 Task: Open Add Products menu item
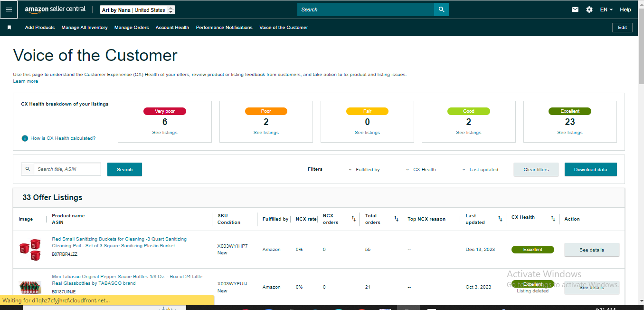pyautogui.click(x=40, y=28)
